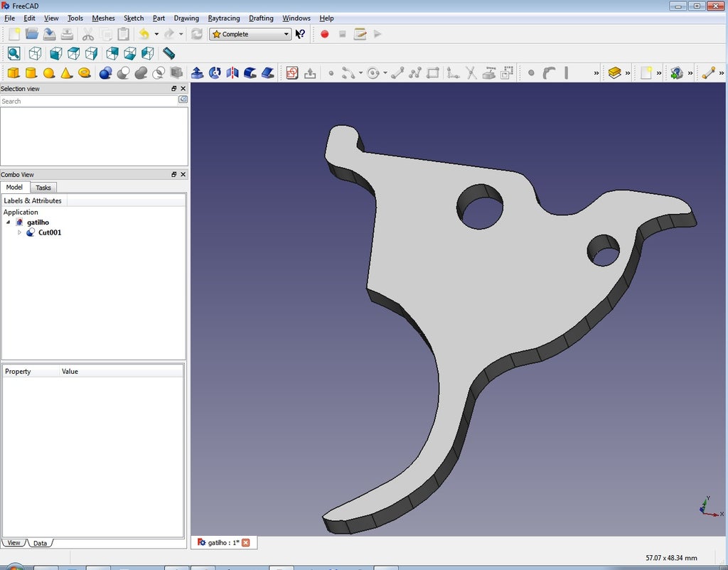This screenshot has width=728, height=570.
Task: Mirror the selected shape
Action: (232, 72)
